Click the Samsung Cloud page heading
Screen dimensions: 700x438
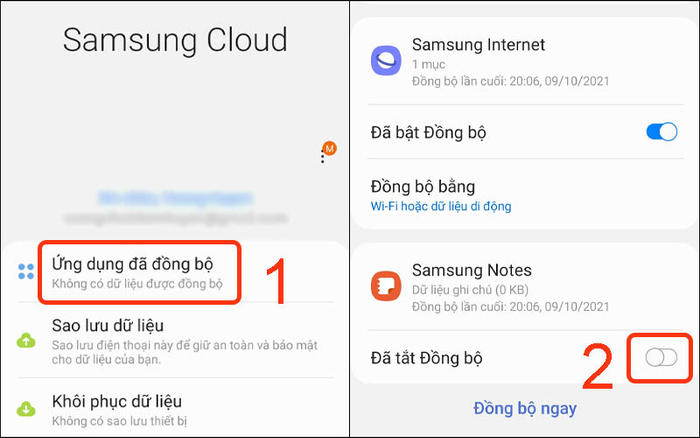point(175,40)
